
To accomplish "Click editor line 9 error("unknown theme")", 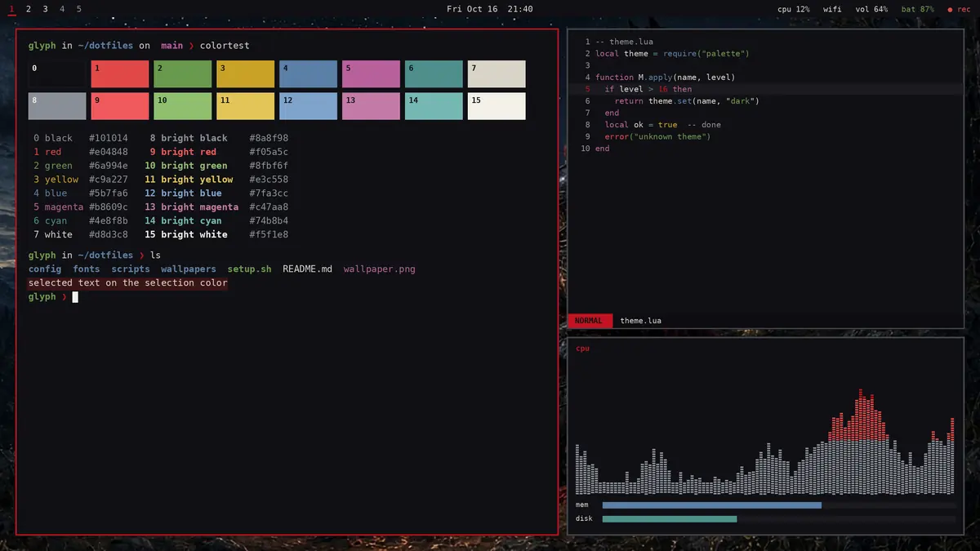I will 657,136.
